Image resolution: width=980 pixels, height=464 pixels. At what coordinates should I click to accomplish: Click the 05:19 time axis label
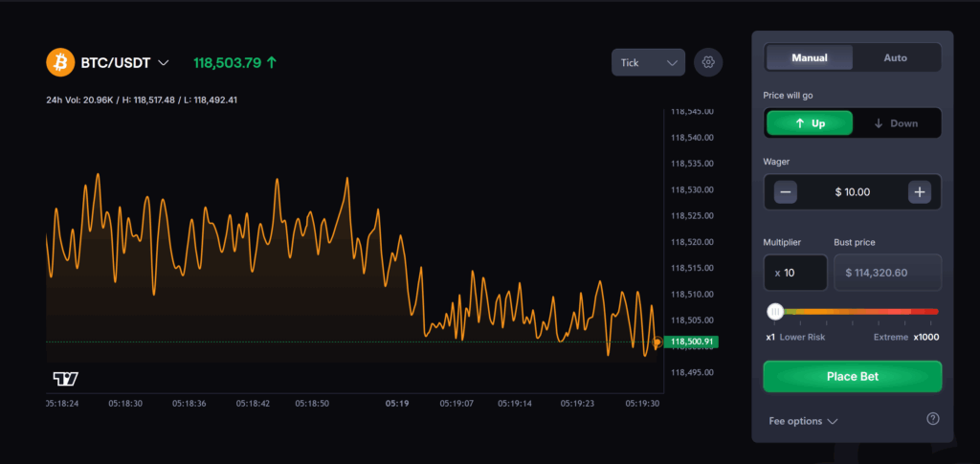click(397, 404)
